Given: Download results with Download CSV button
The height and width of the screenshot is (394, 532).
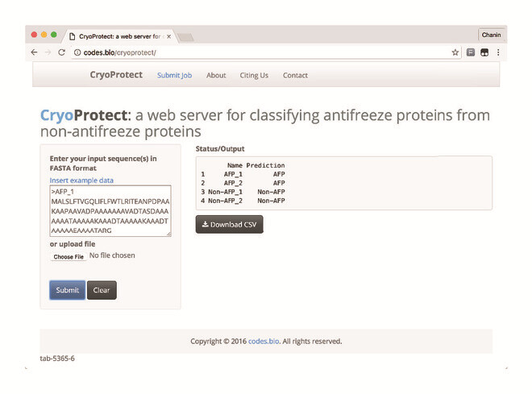Looking at the screenshot, I should pyautogui.click(x=230, y=225).
